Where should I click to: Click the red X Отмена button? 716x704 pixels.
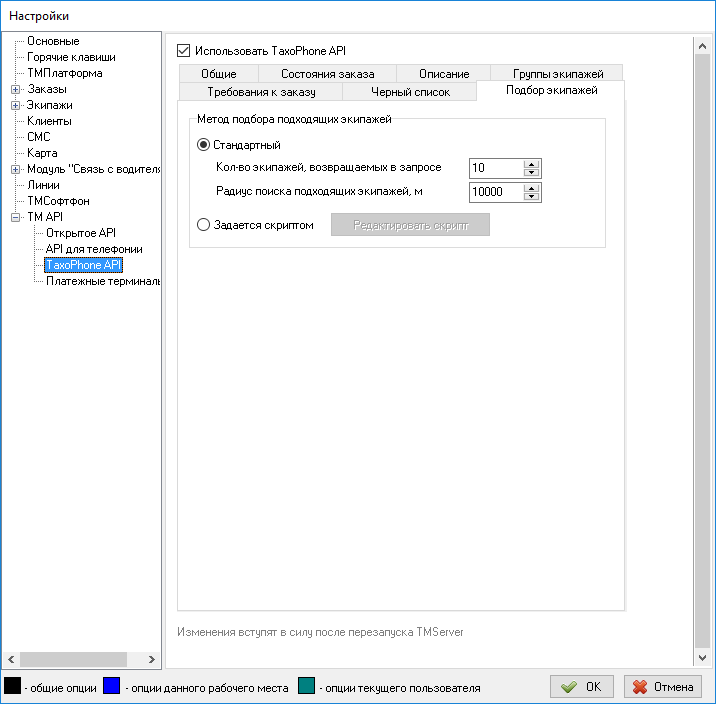662,687
